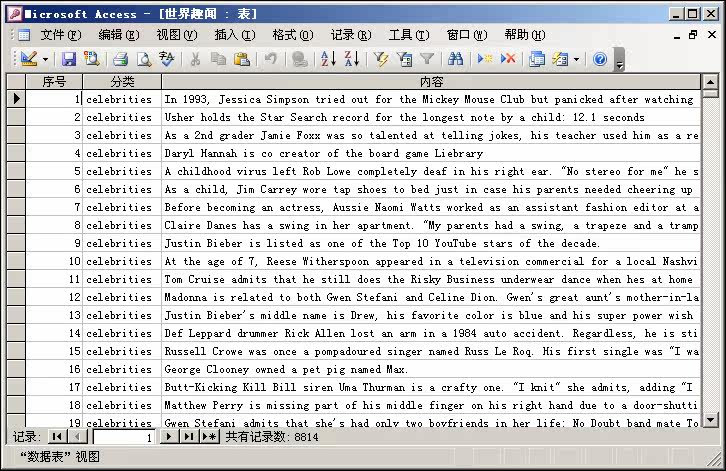726x471 pixels.
Task: Click the Madonna is related content cell
Action: click(431, 297)
